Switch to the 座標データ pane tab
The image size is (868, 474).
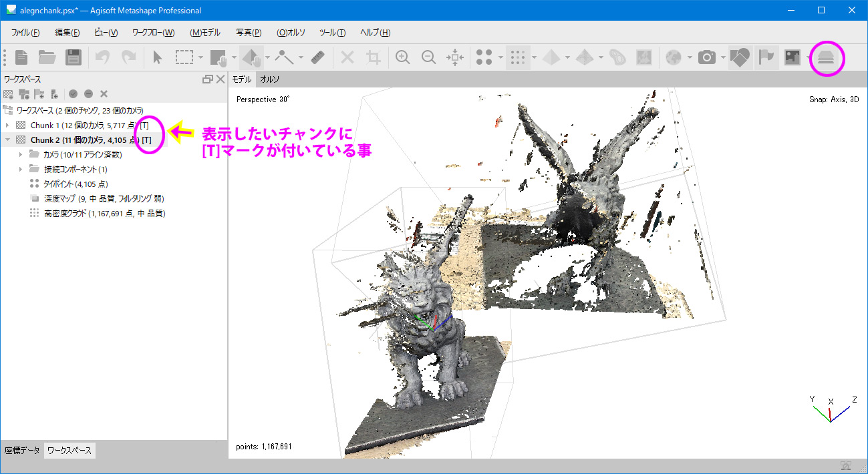point(22,450)
